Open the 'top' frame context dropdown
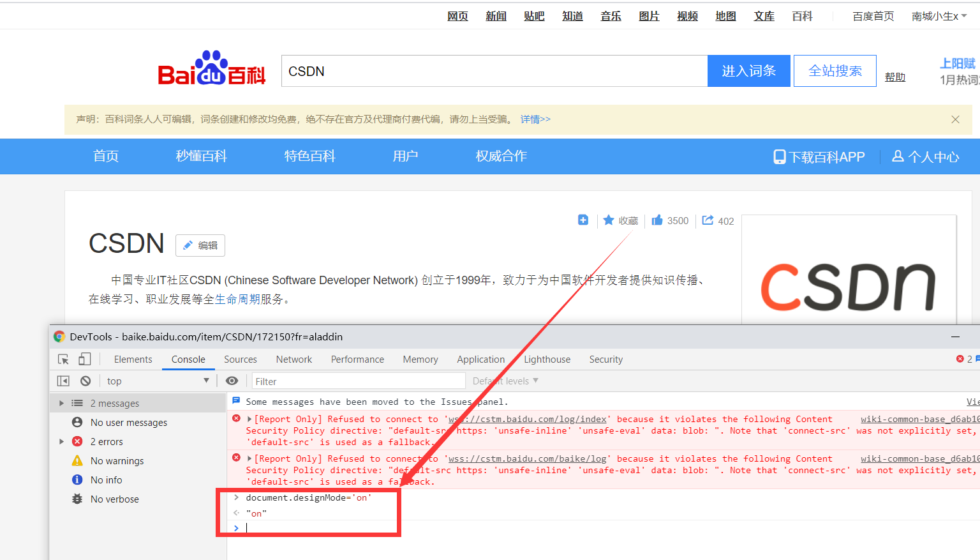Viewport: 980px width, 560px height. [158, 381]
